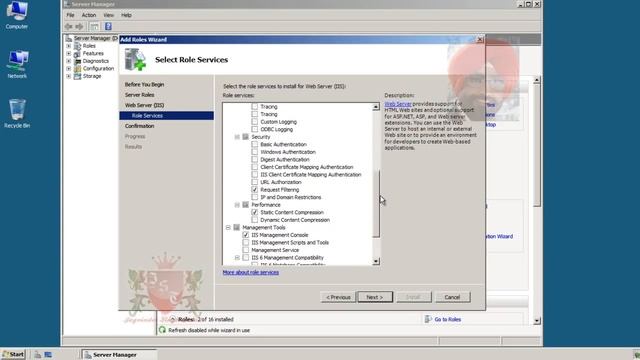The width and height of the screenshot is (640, 360).
Task: Cancel the Add Roles Wizard
Action: 452,297
